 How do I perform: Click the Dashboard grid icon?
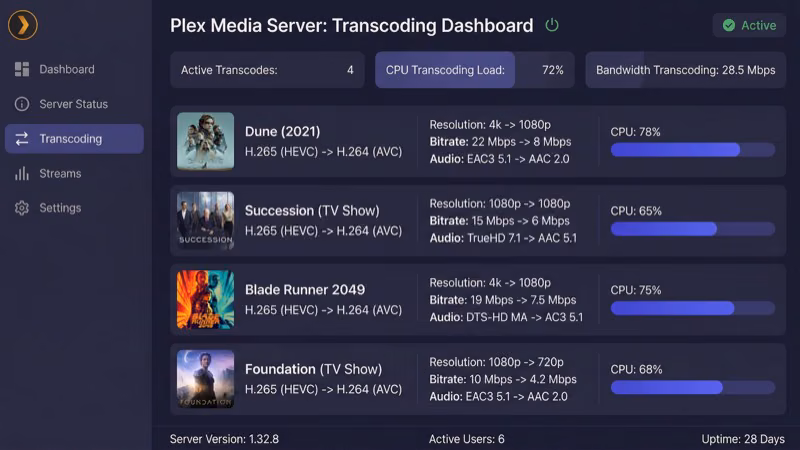22,69
